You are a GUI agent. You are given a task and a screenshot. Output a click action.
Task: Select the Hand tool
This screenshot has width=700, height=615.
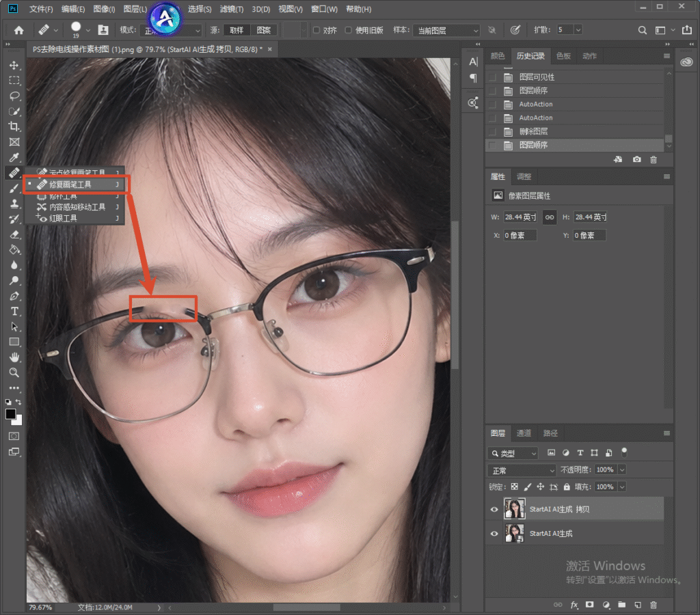click(x=14, y=357)
